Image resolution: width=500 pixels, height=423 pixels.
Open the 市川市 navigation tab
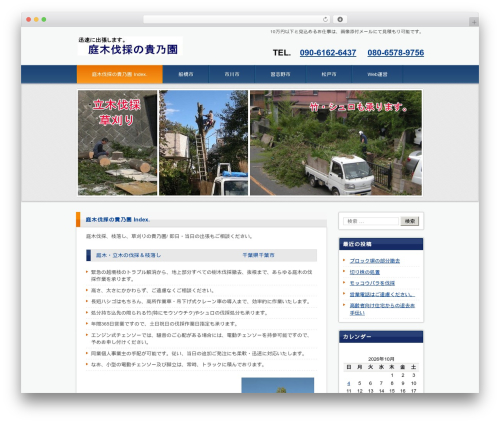tap(232, 74)
